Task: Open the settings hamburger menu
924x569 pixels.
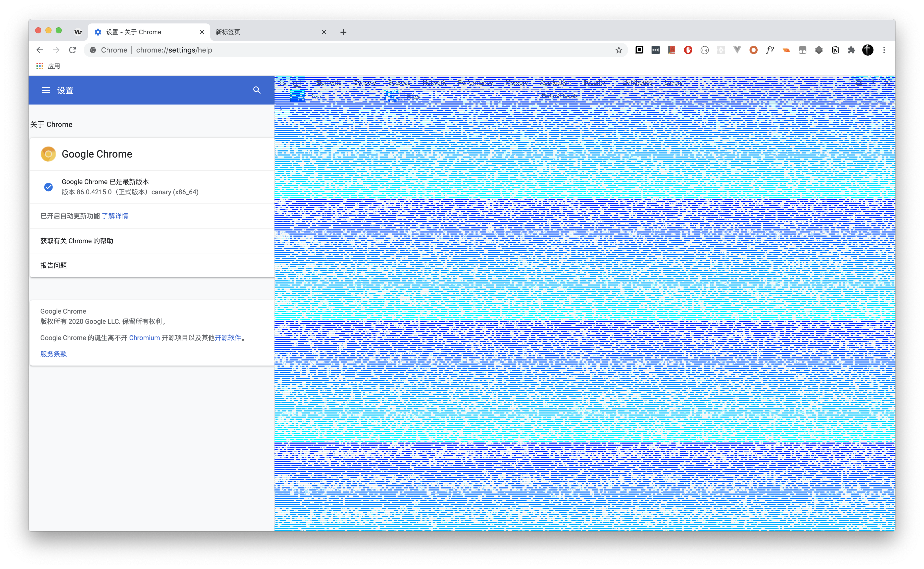Action: 46,90
